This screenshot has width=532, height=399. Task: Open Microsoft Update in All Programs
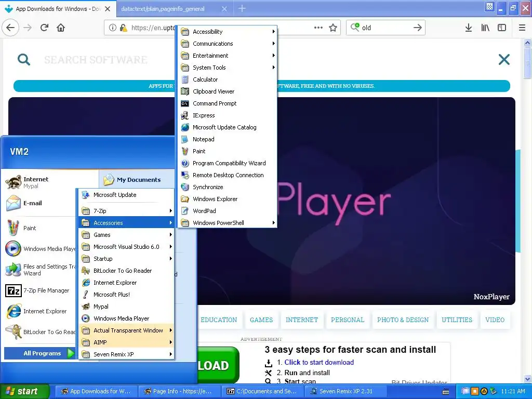coord(127,195)
